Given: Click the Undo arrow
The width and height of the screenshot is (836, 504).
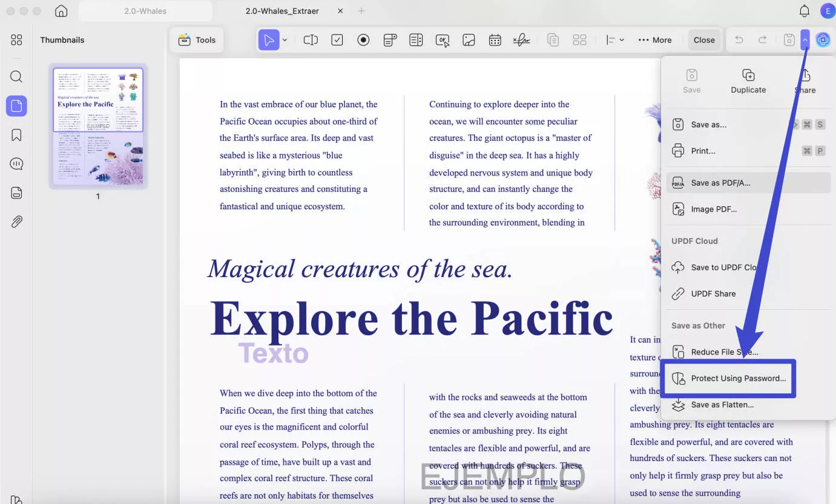Looking at the screenshot, I should coord(739,40).
